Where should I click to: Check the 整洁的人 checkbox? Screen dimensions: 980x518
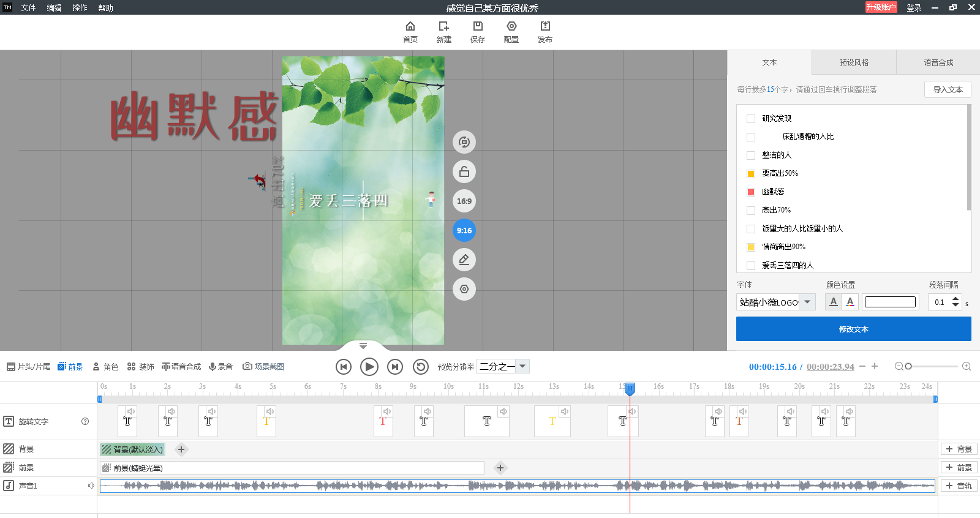pyautogui.click(x=751, y=156)
